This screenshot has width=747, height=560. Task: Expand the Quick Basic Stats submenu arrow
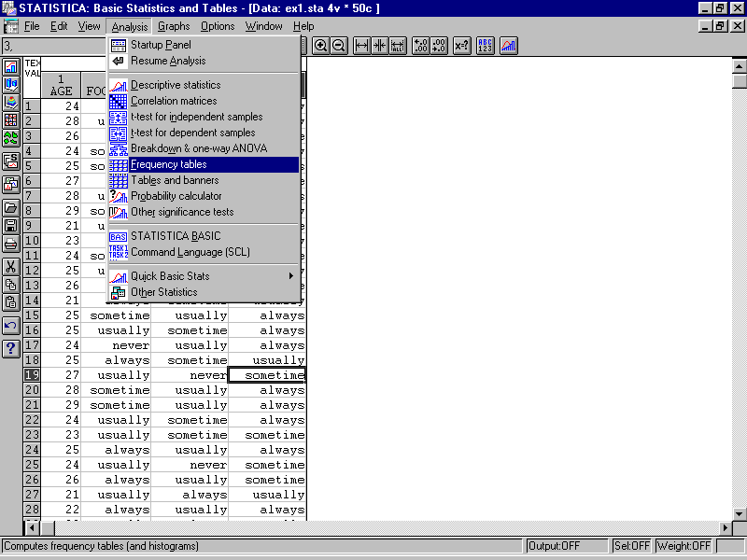coord(291,276)
